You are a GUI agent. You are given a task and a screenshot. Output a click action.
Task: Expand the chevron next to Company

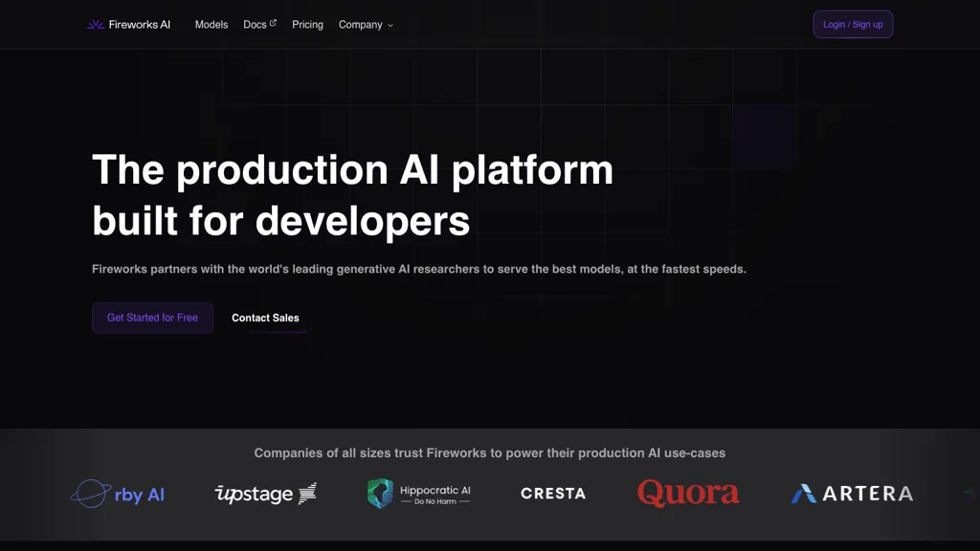point(390,26)
